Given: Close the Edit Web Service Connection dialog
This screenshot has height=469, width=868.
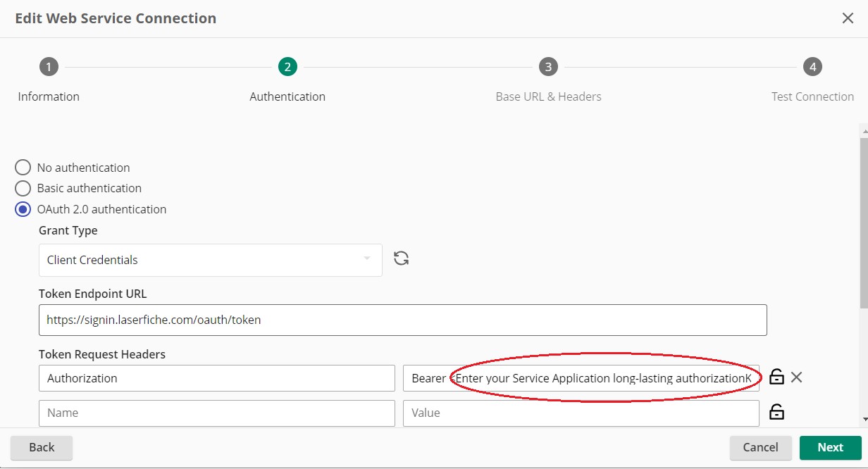Looking at the screenshot, I should [848, 18].
